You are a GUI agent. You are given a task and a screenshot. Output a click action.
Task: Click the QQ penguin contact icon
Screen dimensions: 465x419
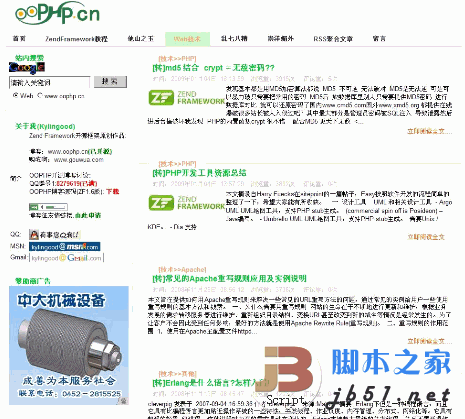[55, 235]
